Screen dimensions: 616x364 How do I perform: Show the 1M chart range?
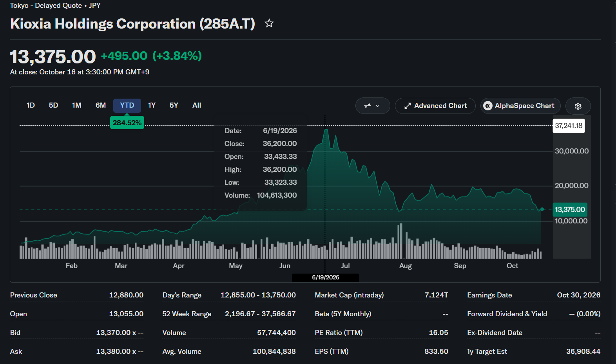[x=77, y=105]
